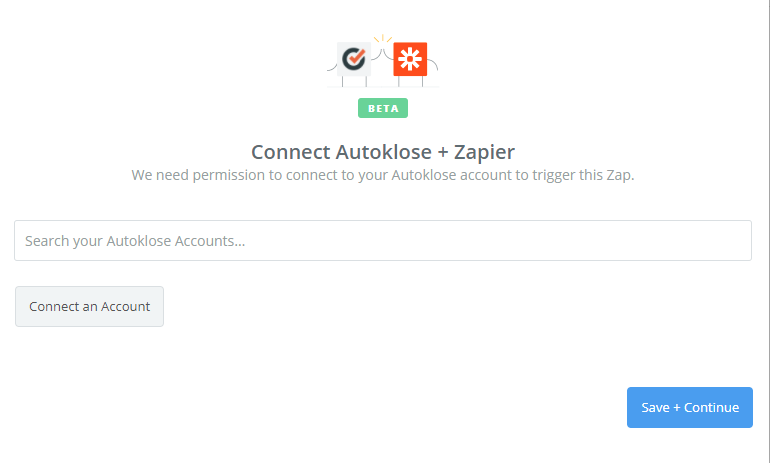770x463 pixels.
Task: Click the green BETA badge
Action: click(x=383, y=108)
